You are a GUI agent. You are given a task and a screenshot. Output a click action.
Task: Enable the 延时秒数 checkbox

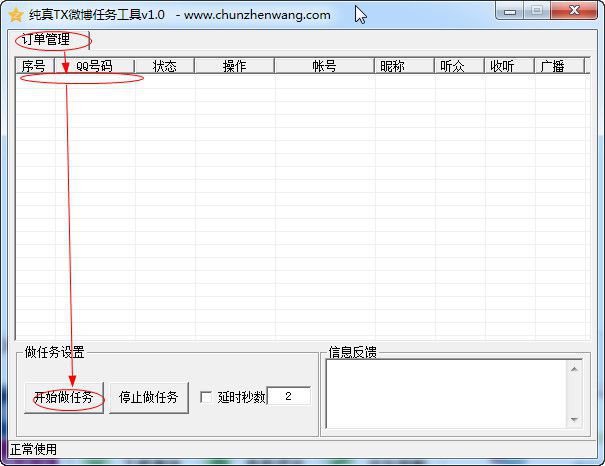click(206, 397)
